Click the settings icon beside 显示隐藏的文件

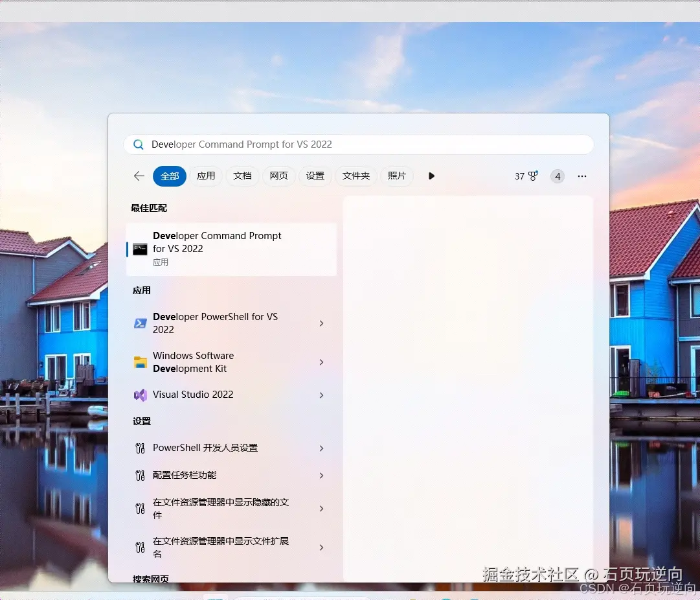tap(140, 509)
